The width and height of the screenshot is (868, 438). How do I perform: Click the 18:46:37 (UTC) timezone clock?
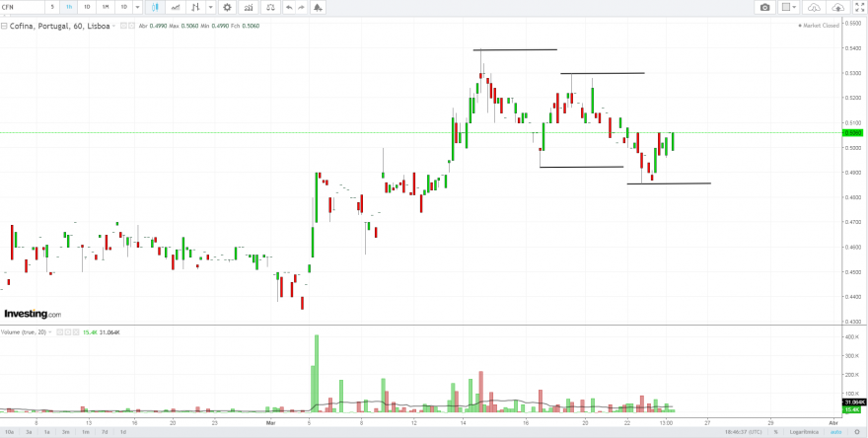point(743,432)
